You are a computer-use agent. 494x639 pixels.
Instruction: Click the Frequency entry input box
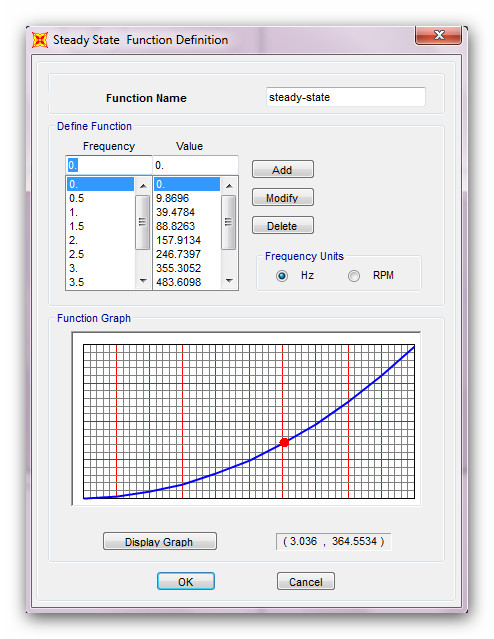[108, 165]
